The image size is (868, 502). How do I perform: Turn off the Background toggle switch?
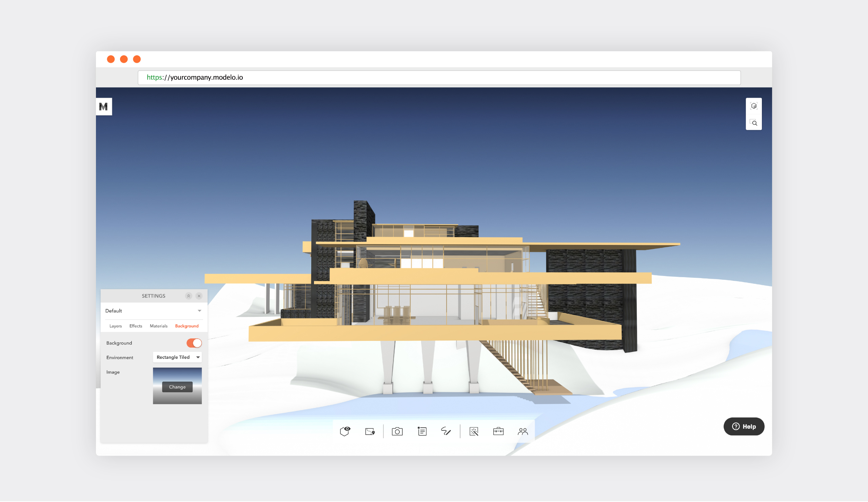tap(194, 343)
